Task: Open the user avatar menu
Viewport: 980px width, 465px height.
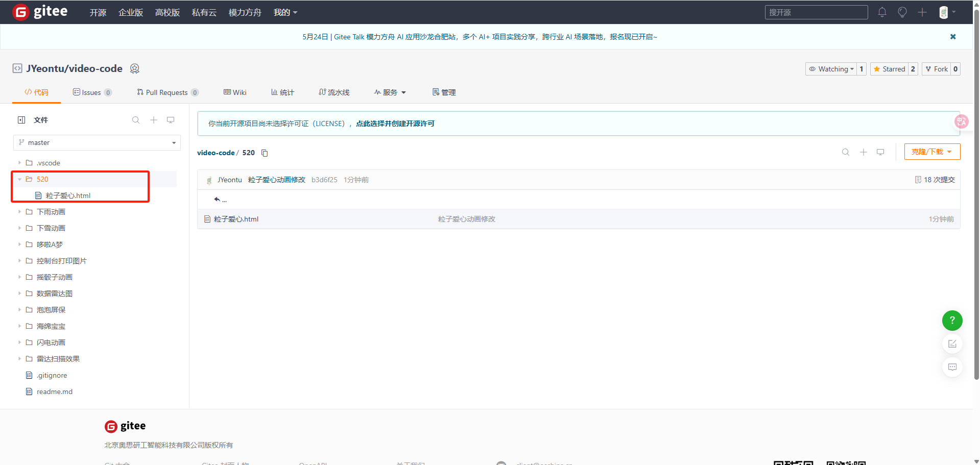Action: [x=947, y=12]
